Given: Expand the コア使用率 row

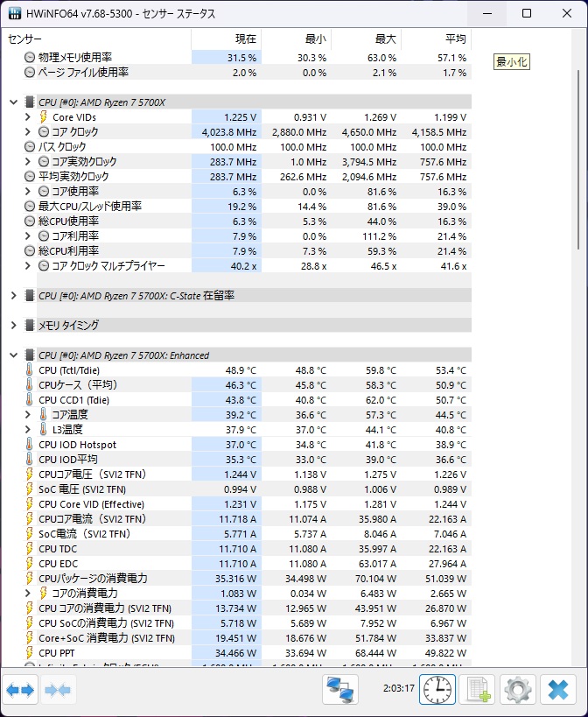Looking at the screenshot, I should point(28,192).
